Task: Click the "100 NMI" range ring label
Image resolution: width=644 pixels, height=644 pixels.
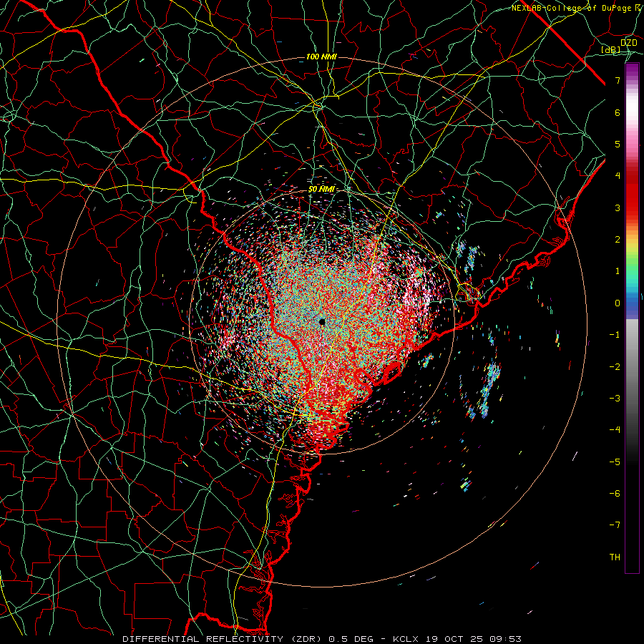Action: [321, 57]
